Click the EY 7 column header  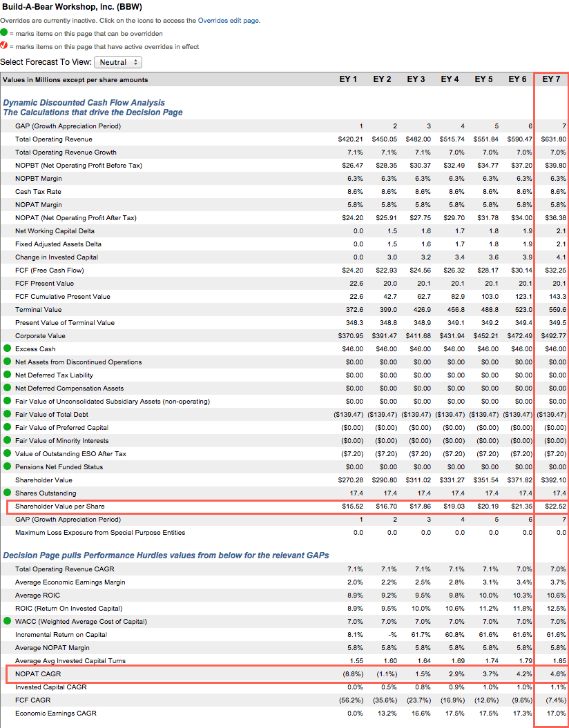pos(551,79)
